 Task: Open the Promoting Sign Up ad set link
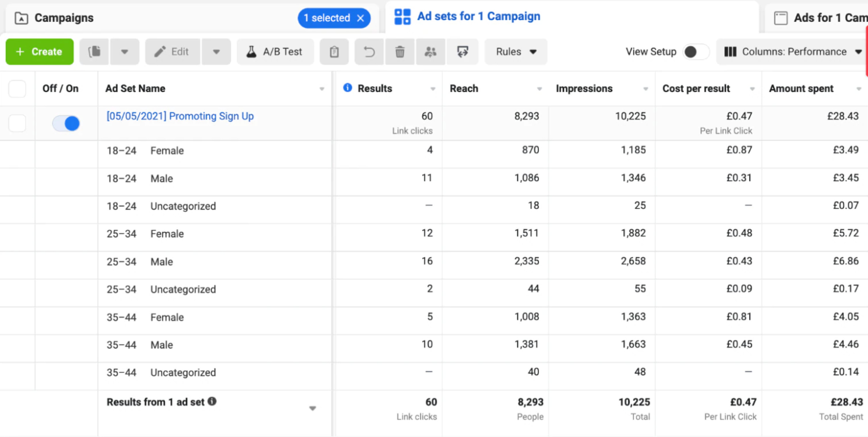pyautogui.click(x=180, y=116)
